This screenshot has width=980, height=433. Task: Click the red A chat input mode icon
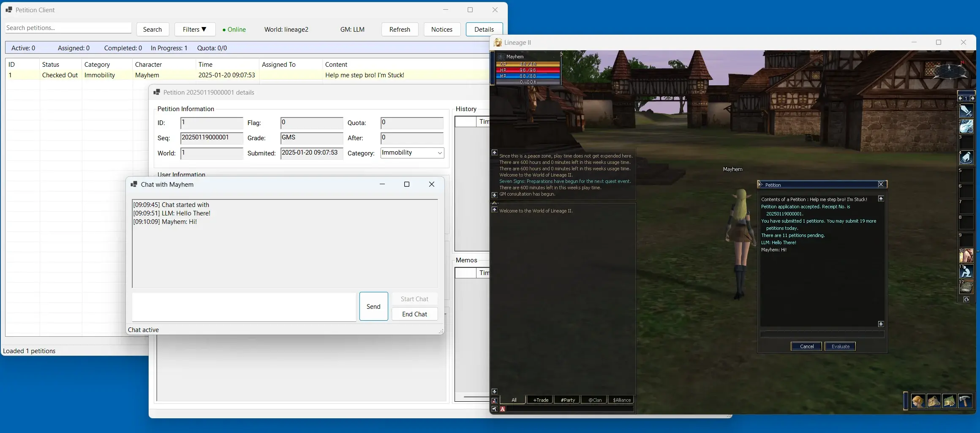tap(503, 409)
